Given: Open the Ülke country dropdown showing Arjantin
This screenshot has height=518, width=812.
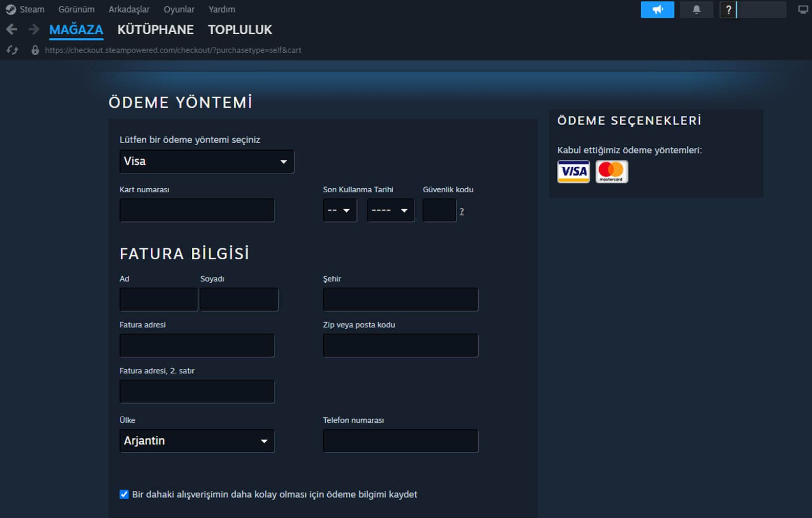Looking at the screenshot, I should point(197,441).
